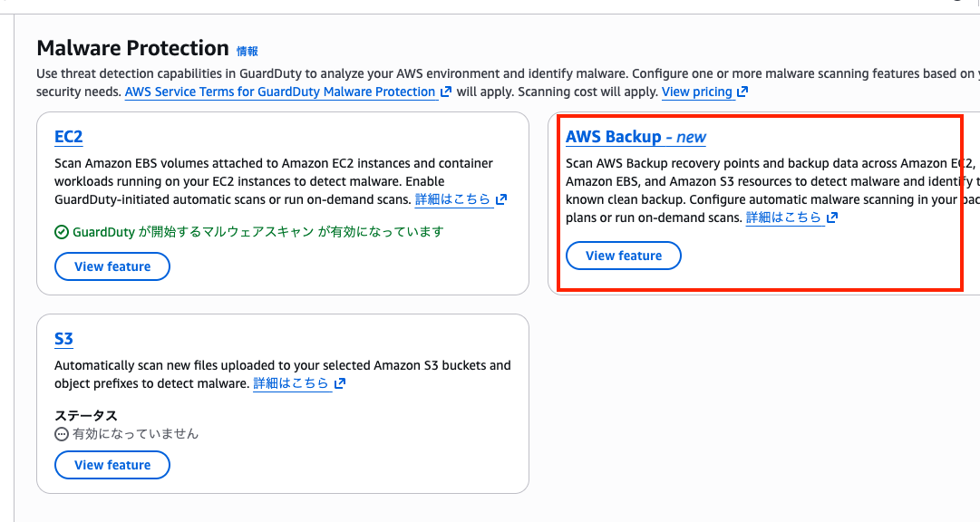This screenshot has height=522, width=980.
Task: Click 詳細はこちら in the EC2 card
Action: [452, 199]
